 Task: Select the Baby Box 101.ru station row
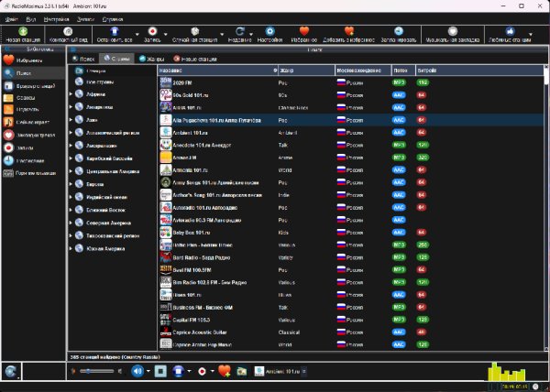click(x=351, y=233)
